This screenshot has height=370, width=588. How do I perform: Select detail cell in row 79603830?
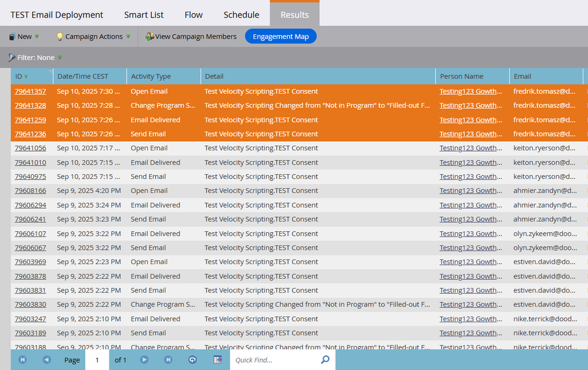point(317,304)
